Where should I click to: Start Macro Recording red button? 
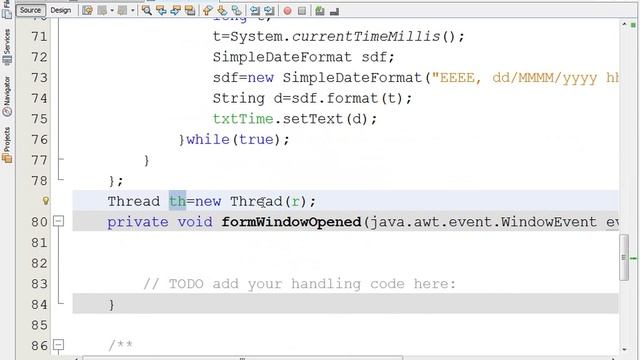[x=287, y=11]
